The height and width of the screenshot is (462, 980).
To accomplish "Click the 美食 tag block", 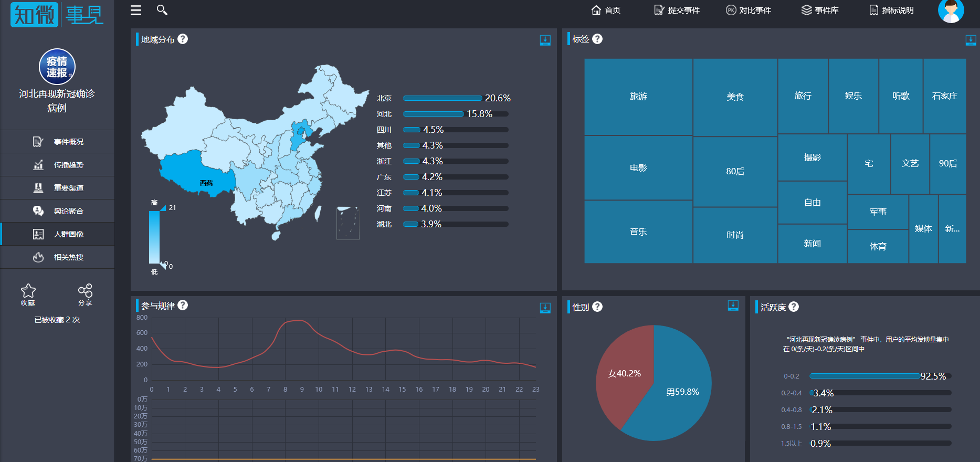I will 735,97.
